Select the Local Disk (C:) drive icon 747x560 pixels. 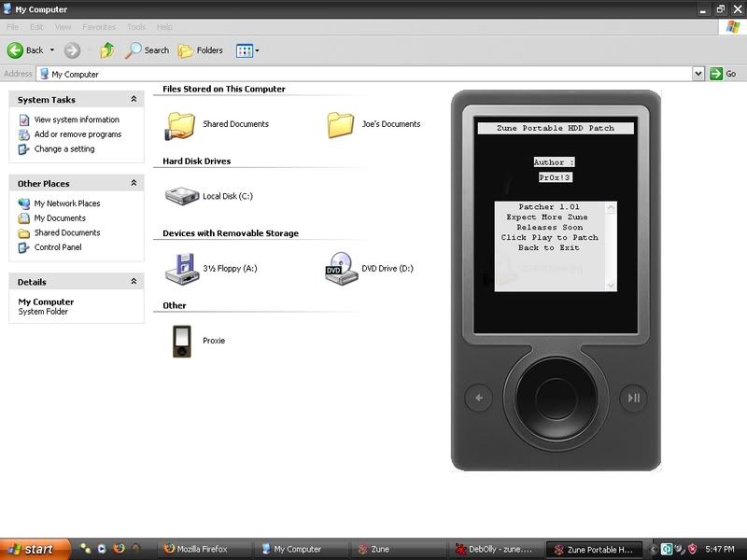(x=182, y=196)
